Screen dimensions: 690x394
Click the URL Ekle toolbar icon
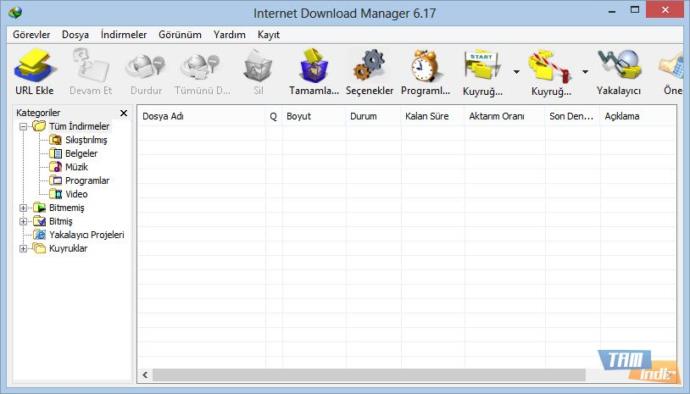pos(35,66)
